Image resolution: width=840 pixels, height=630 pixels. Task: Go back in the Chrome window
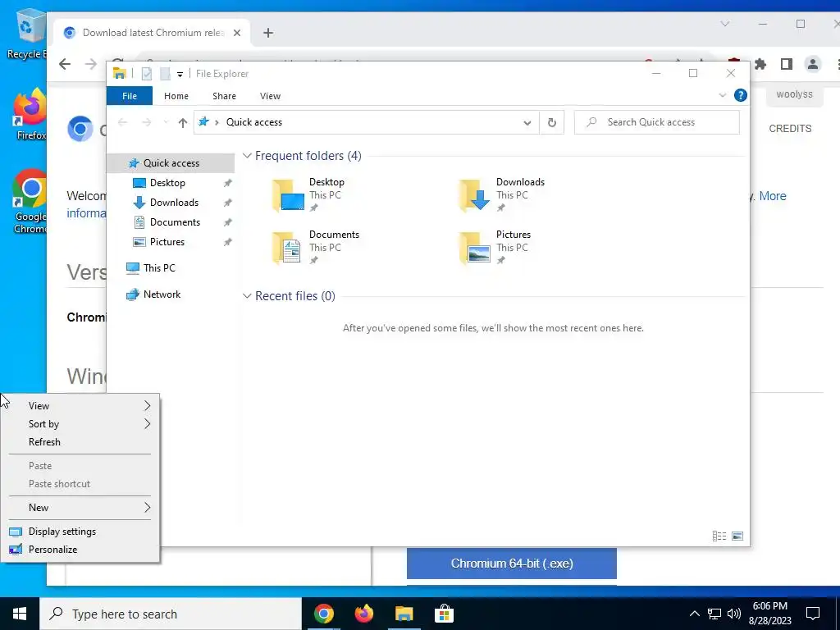pos(65,64)
